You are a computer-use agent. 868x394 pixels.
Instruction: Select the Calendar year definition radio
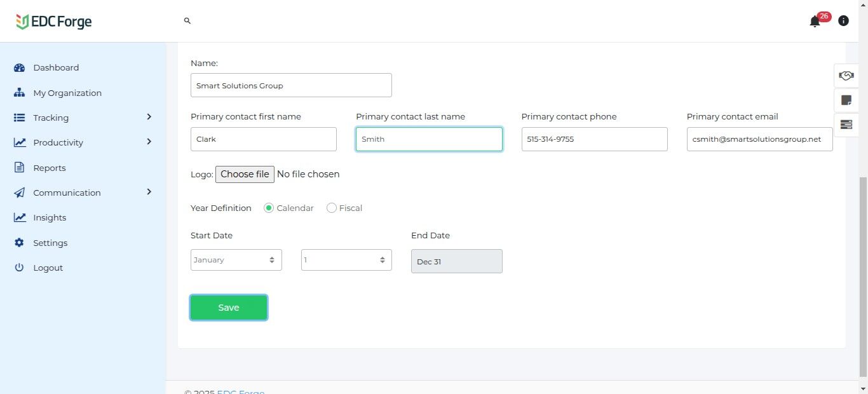(269, 208)
